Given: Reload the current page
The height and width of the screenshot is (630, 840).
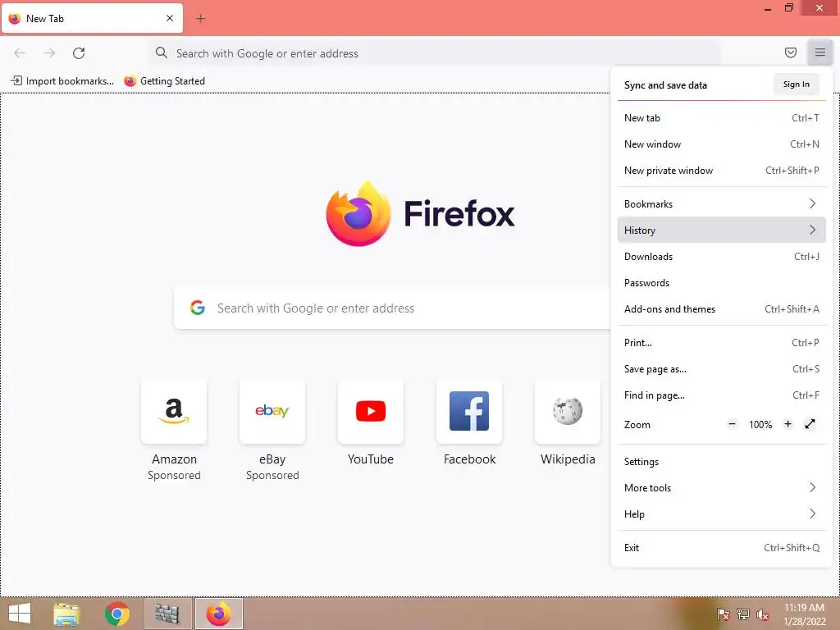Looking at the screenshot, I should point(79,53).
